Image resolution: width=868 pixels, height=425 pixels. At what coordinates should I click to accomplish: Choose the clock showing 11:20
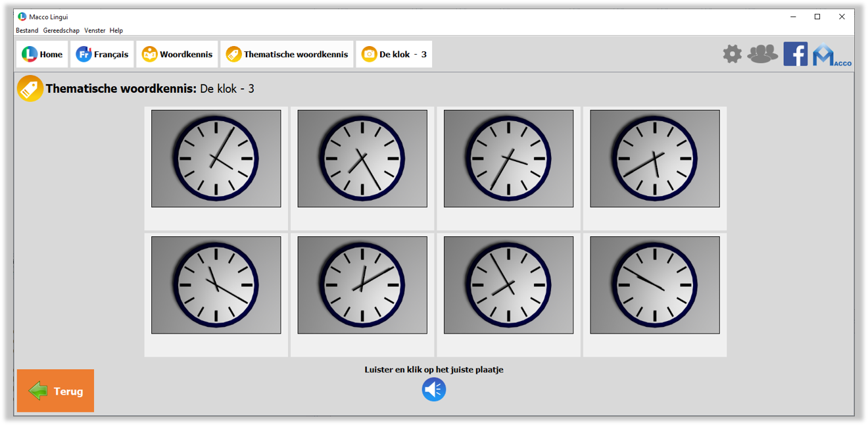pyautogui.click(x=216, y=285)
